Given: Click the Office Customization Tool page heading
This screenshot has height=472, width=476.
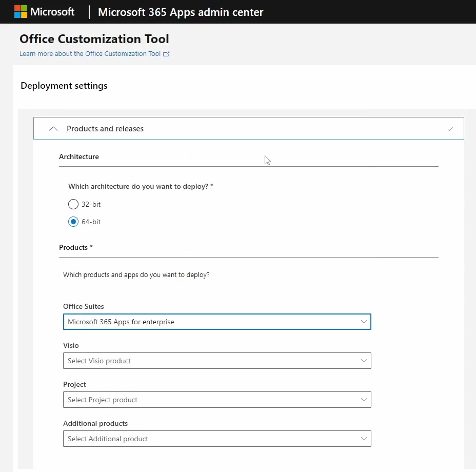Looking at the screenshot, I should 94,39.
